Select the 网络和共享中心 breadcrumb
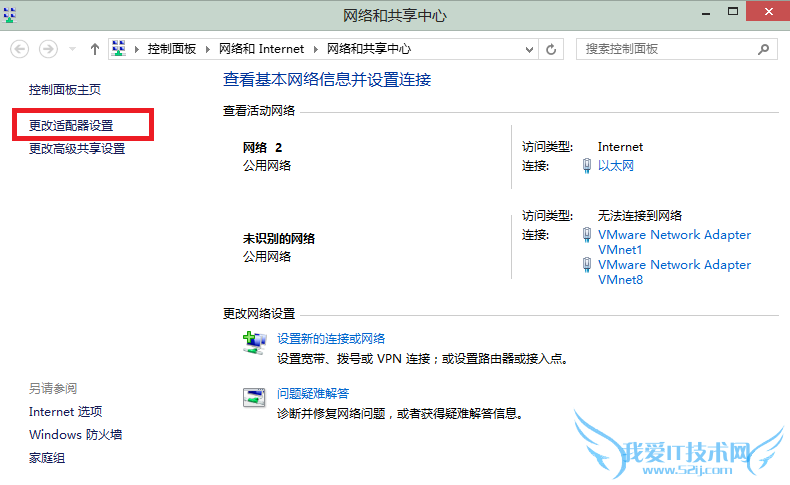Image resolution: width=790 pixels, height=485 pixels. 369,49
